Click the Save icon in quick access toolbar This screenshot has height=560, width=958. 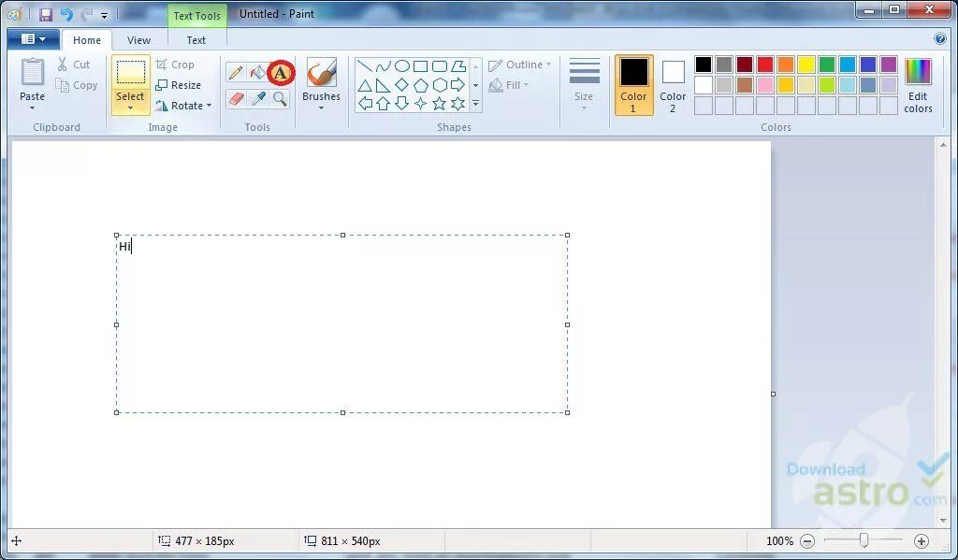coord(46,15)
